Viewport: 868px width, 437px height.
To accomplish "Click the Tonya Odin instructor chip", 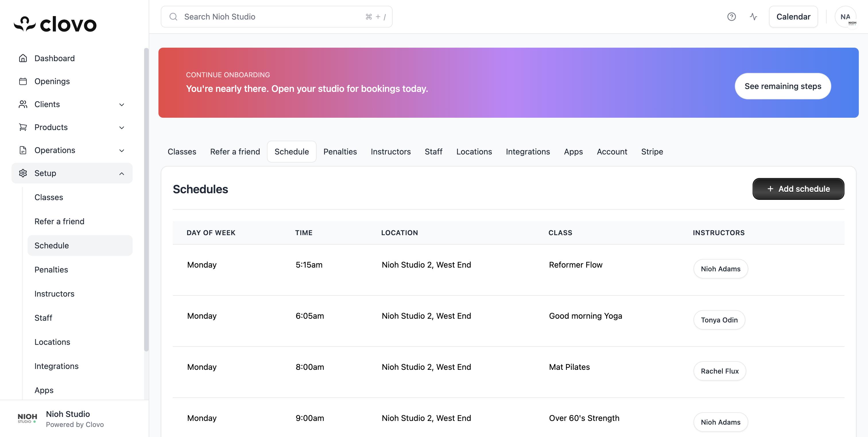I will click(x=719, y=320).
